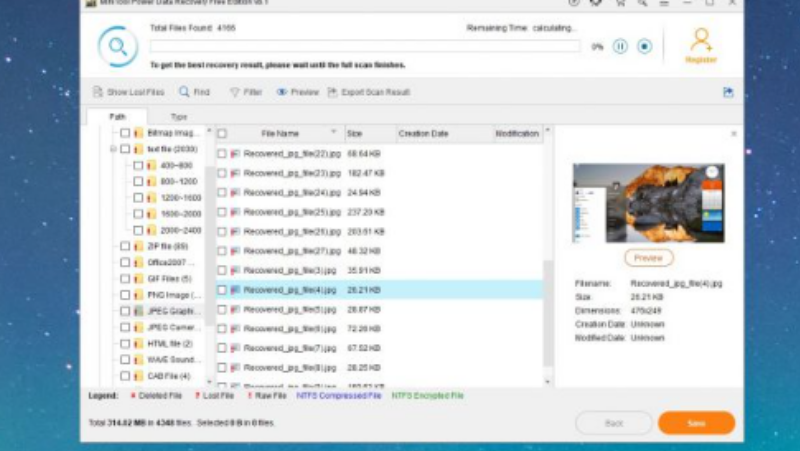Screen dimensions: 800x451
Task: Click the Preview eye toolbar icon
Action: [x=282, y=92]
